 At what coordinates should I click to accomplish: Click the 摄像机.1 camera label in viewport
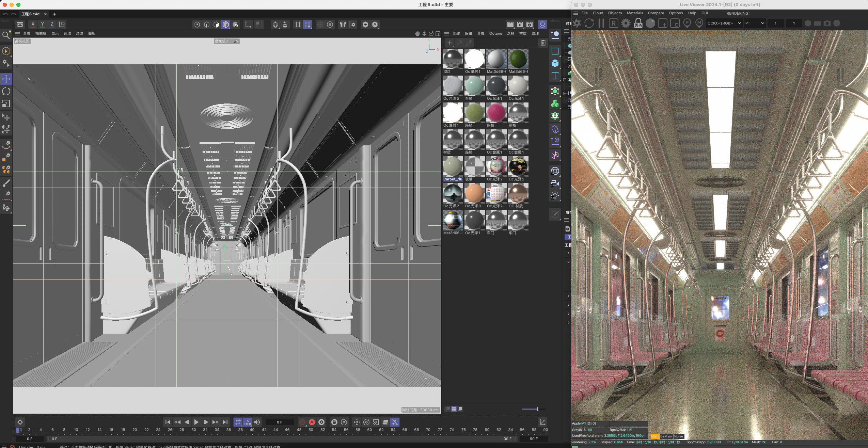coord(226,41)
